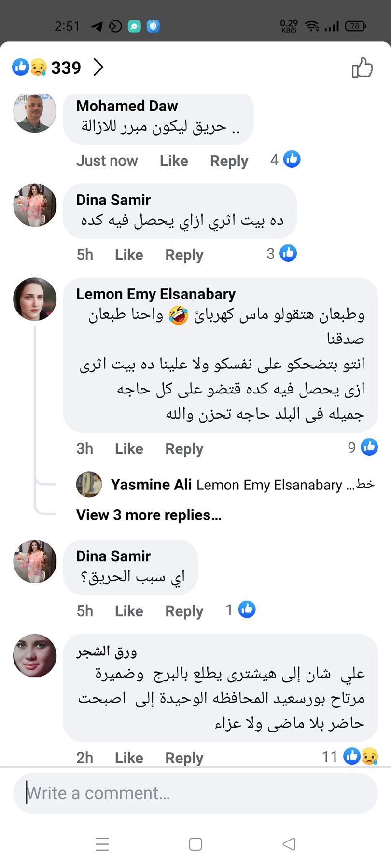Reply to Mohamed Daw's comment
391x868 pixels.
click(229, 161)
